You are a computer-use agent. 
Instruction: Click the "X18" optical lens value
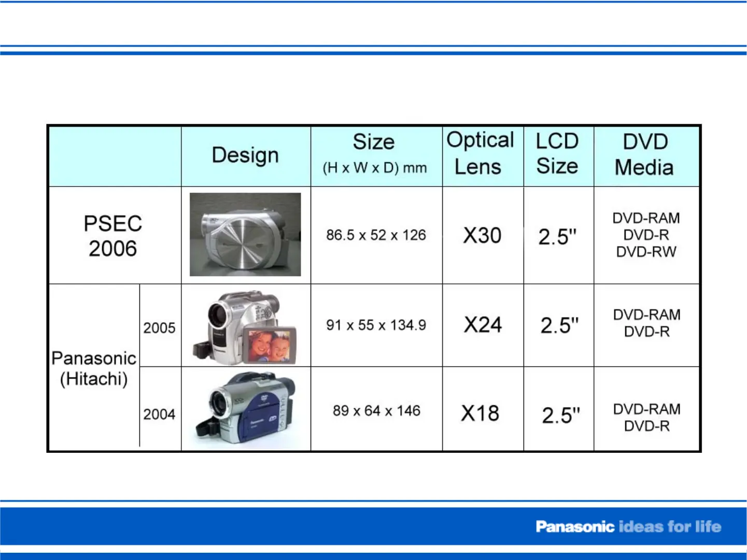[480, 413]
